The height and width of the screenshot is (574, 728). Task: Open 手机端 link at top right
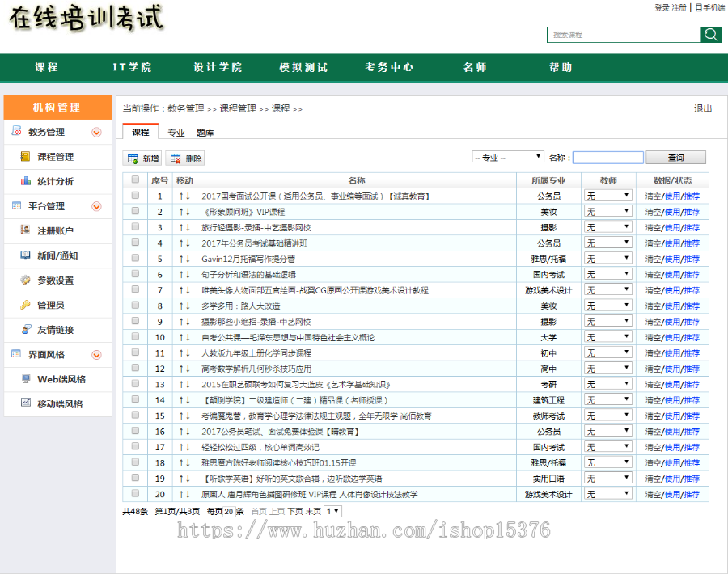click(x=709, y=7)
